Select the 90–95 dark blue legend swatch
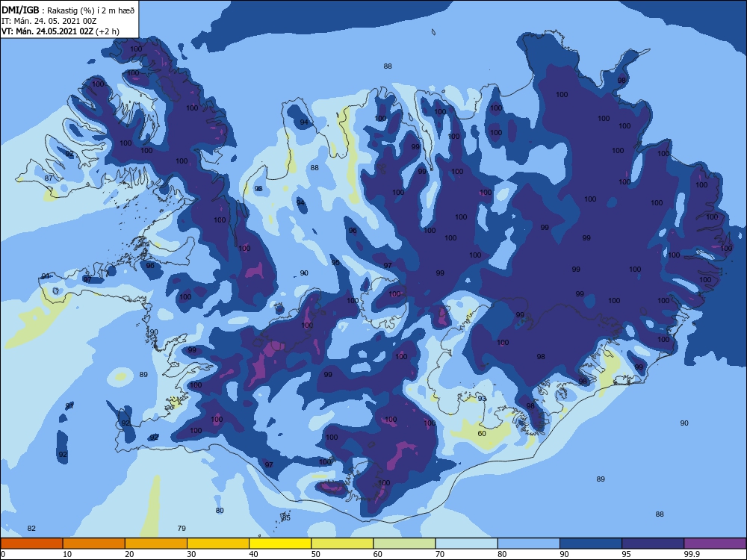This screenshot has width=747, height=560. pyautogui.click(x=591, y=544)
